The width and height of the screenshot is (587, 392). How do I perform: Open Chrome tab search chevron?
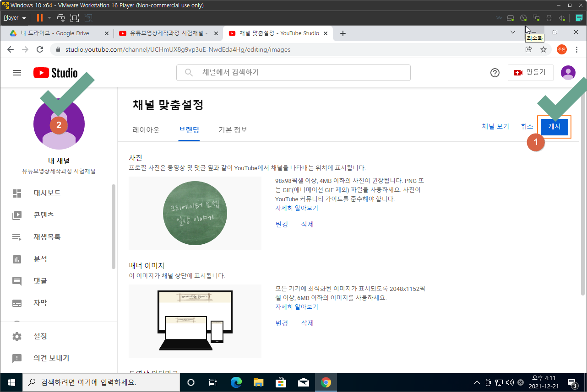(x=513, y=32)
